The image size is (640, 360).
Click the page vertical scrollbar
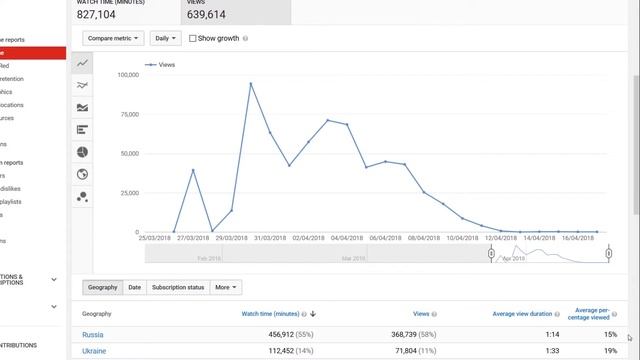636,145
